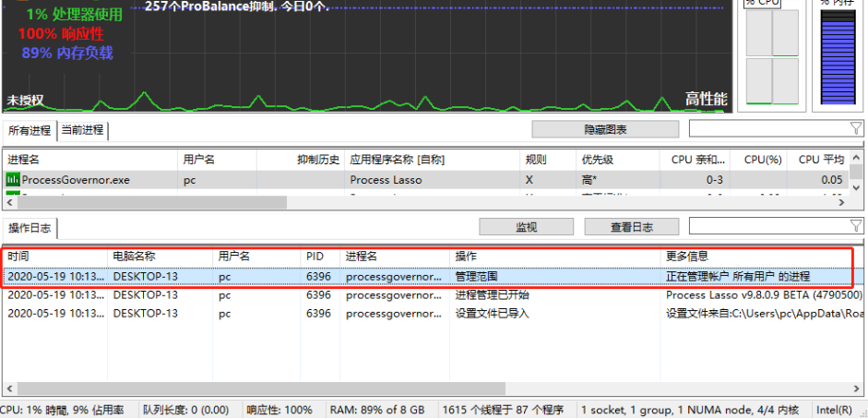Sort by 规则 column header

coord(548,160)
